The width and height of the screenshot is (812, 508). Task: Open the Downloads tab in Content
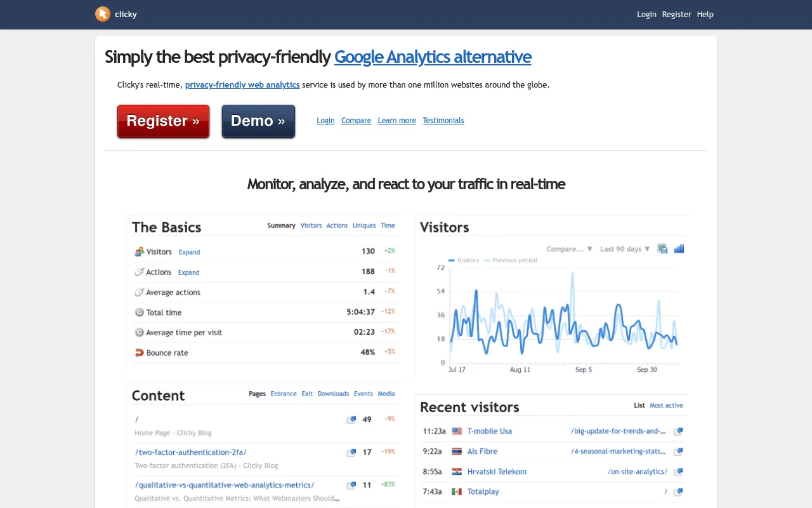click(333, 394)
